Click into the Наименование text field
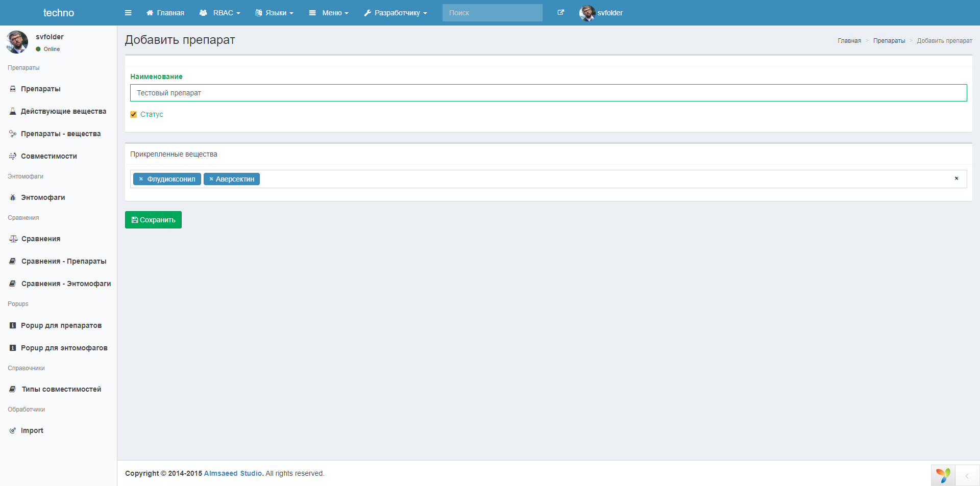The height and width of the screenshot is (486, 980). [549, 93]
